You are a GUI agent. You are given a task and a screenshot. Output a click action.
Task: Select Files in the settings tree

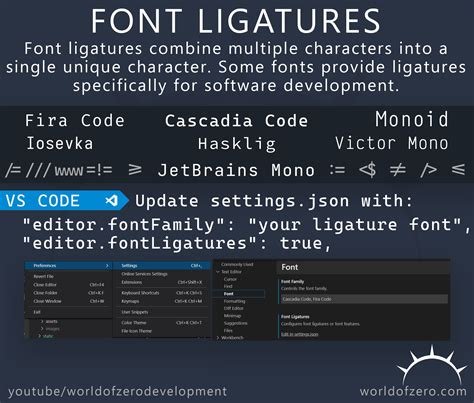tap(228, 330)
